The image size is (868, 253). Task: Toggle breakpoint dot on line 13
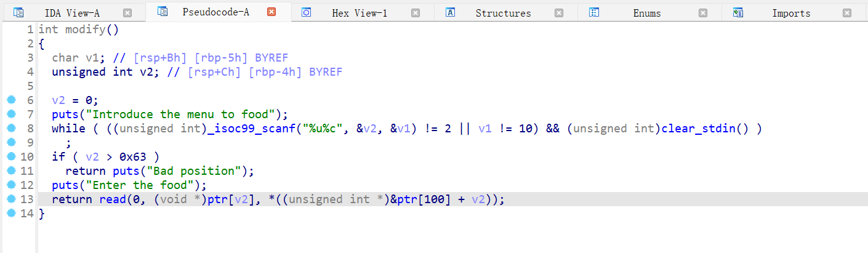[x=10, y=199]
